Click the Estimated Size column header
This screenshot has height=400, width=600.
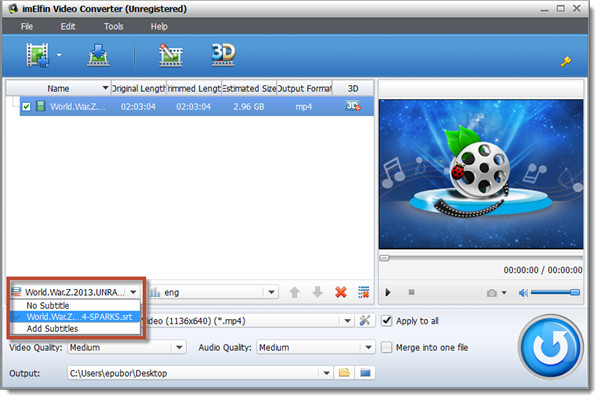click(249, 88)
